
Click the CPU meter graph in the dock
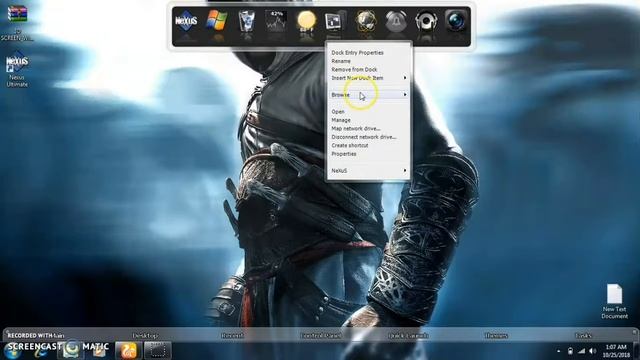[276, 21]
